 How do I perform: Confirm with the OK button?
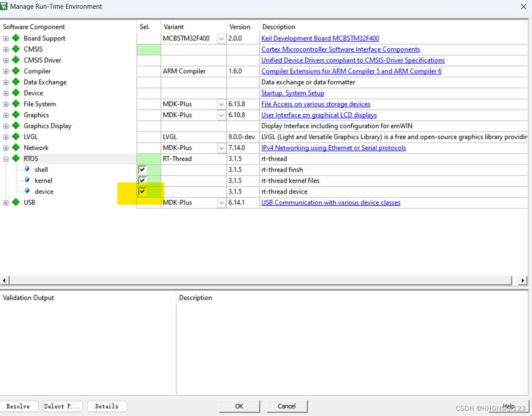(x=240, y=406)
